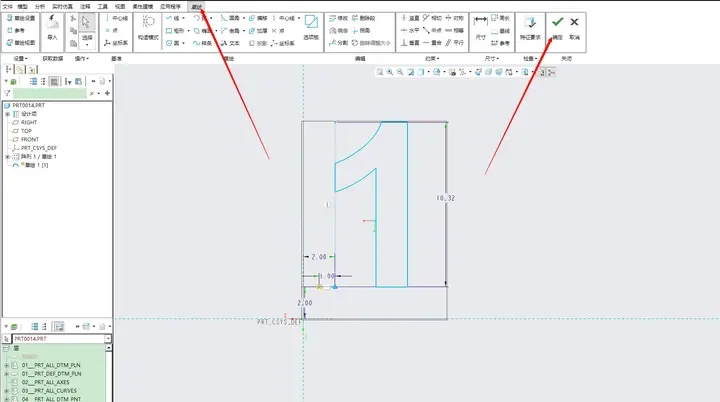The height and width of the screenshot is (402, 720).
Task: Open the Import (导入) data tool
Action: [x=52, y=28]
